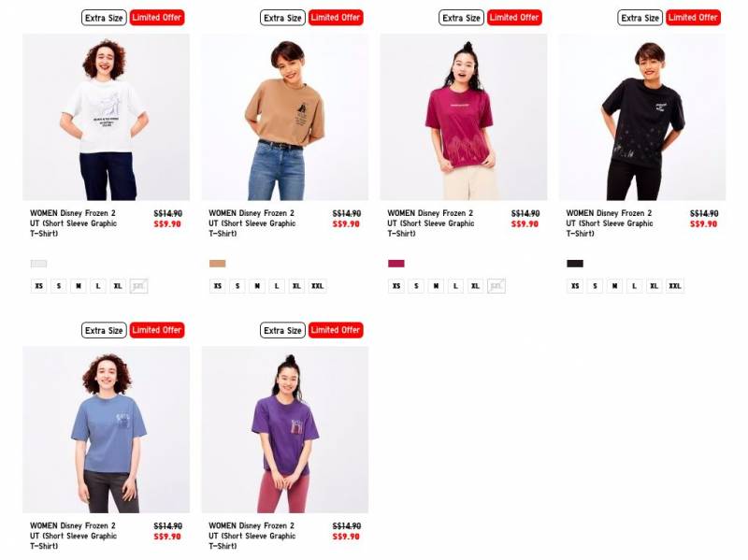
Task: Click Extra Size badge above black T-shirt
Action: point(640,18)
